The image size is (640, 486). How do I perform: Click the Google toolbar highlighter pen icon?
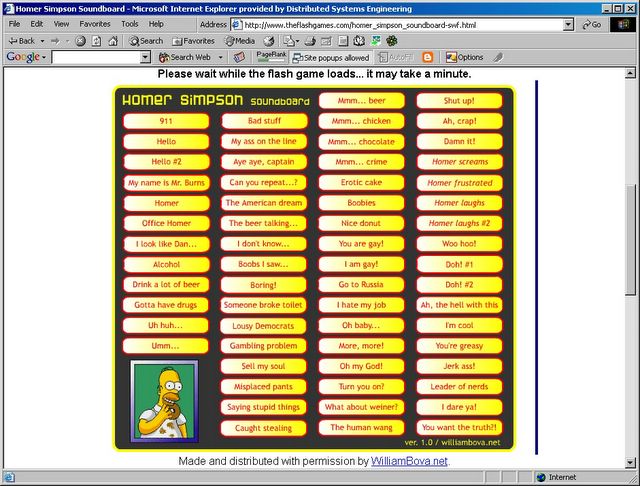(x=498, y=58)
